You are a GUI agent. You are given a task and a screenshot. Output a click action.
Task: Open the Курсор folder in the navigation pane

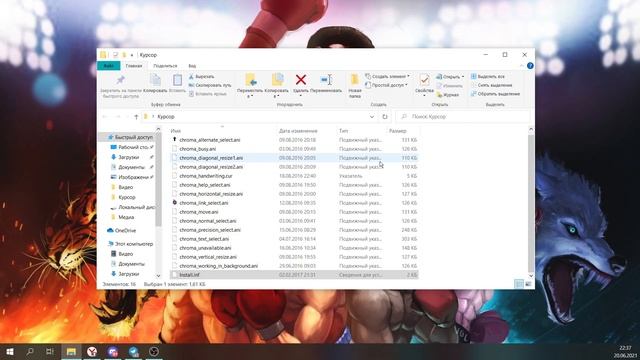[x=123, y=198]
